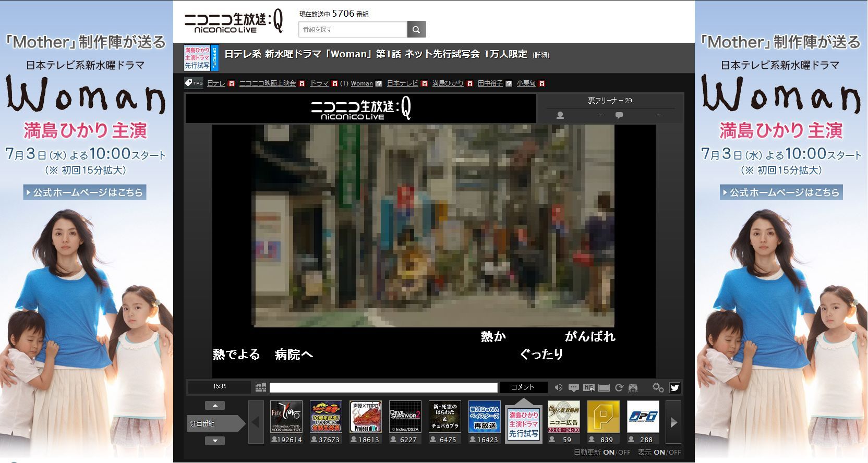The image size is (868, 463).
Task: Focus the comment text input box
Action: 383,387
